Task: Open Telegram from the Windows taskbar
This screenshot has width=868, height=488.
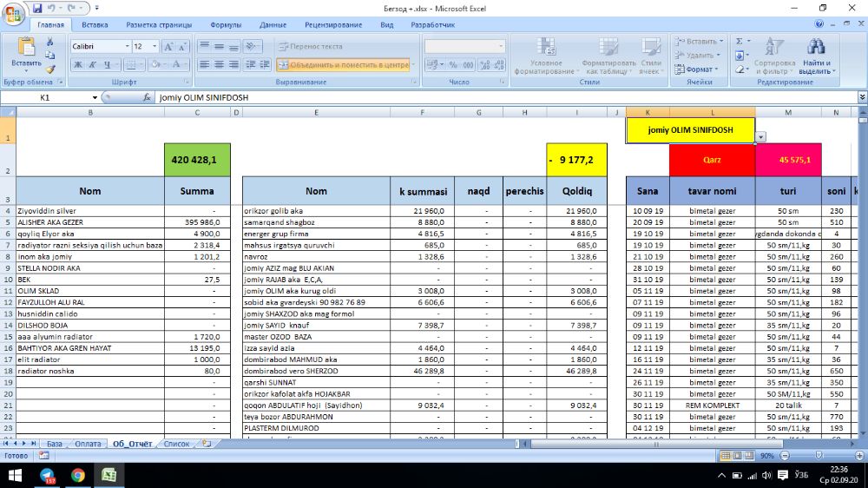Action: pyautogui.click(x=48, y=475)
